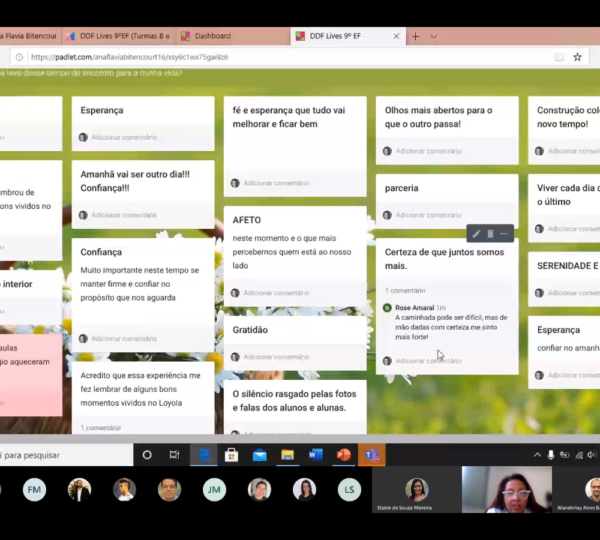Image resolution: width=600 pixels, height=540 pixels.
Task: Open the post's three-dot more options menu
Action: (x=504, y=234)
